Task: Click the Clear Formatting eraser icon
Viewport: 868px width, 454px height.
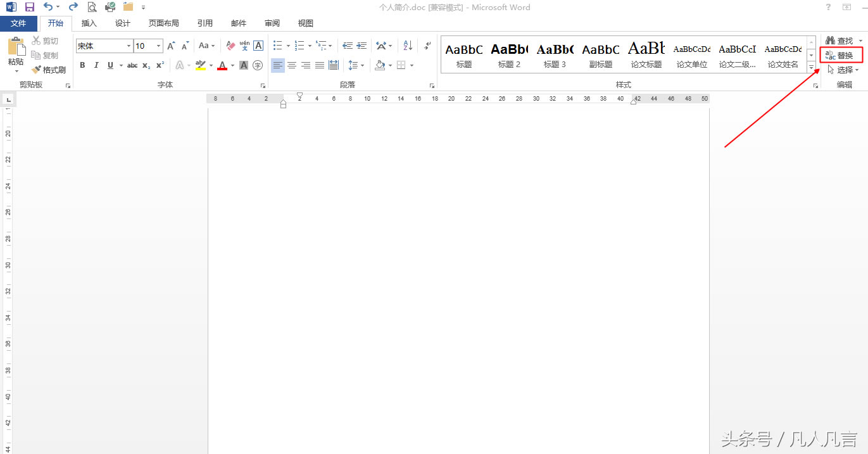Action: pos(230,46)
